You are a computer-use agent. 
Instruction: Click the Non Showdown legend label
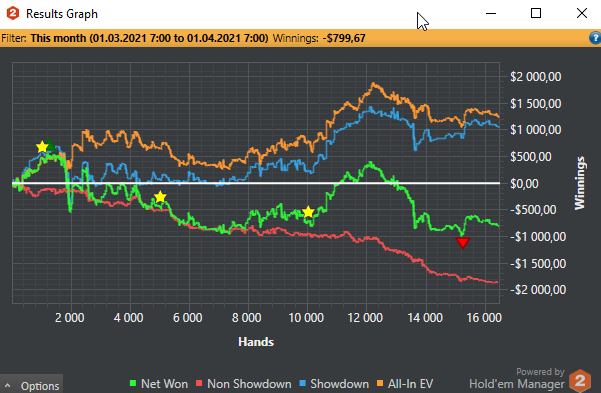(x=249, y=384)
